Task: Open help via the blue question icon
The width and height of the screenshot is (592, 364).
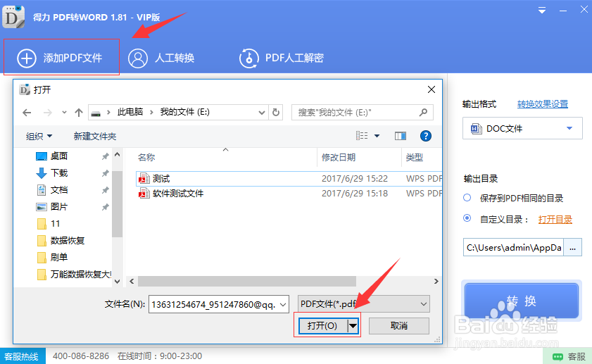Action: 425,136
